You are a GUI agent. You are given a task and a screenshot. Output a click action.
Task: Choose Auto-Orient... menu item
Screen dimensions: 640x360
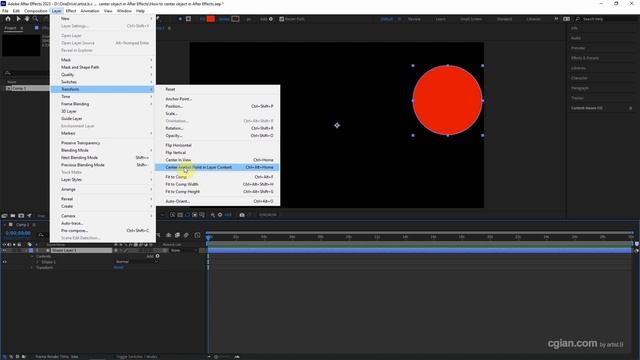[217, 202]
